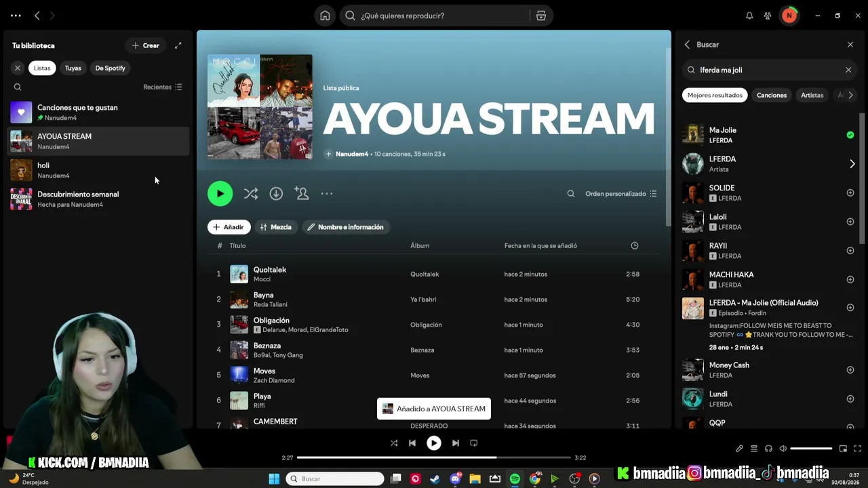Open the notifications bell
Screen dimensions: 868x488
point(749,16)
